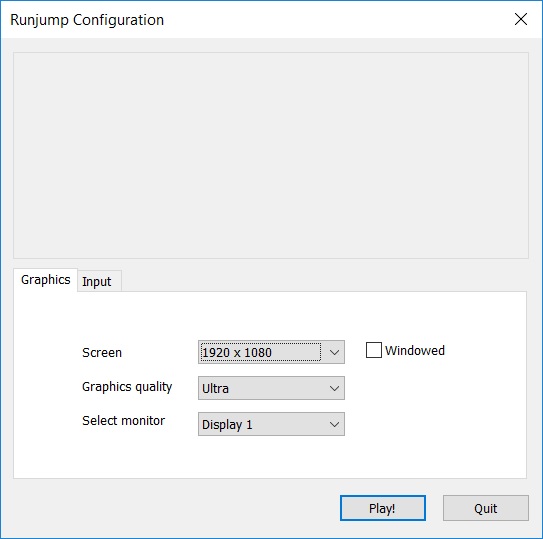This screenshot has height=539, width=543.
Task: Enable the Windowed checkbox
Action: pos(374,350)
